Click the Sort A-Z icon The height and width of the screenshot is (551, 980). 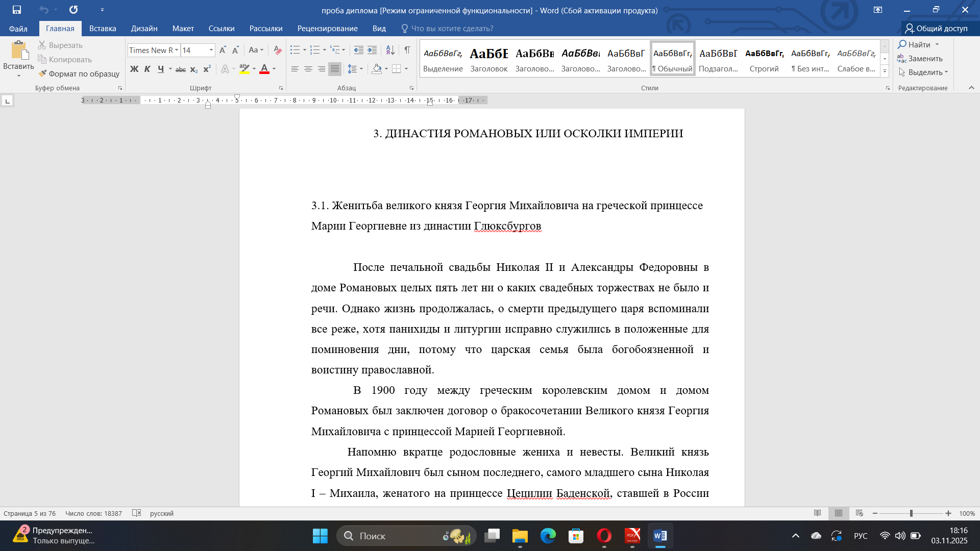click(x=390, y=50)
